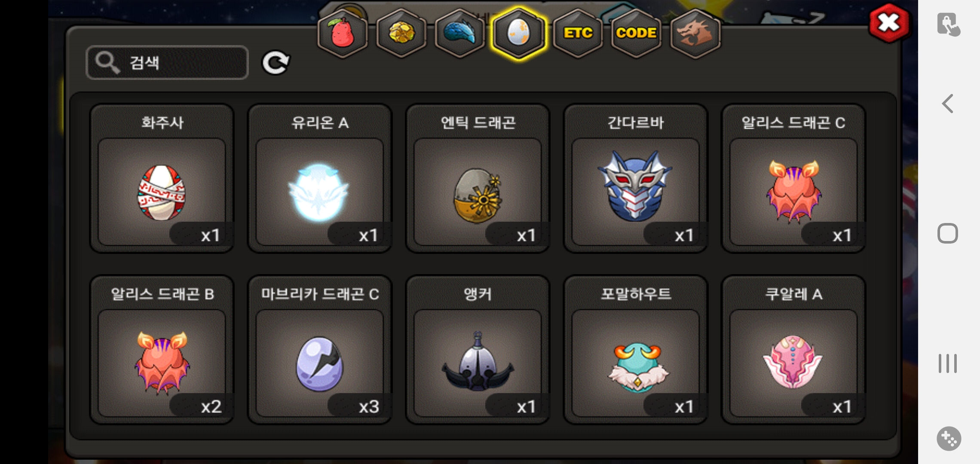Choose the 엔틱 드래곤 gear egg
Viewport: 980px width, 464px height.
click(478, 178)
